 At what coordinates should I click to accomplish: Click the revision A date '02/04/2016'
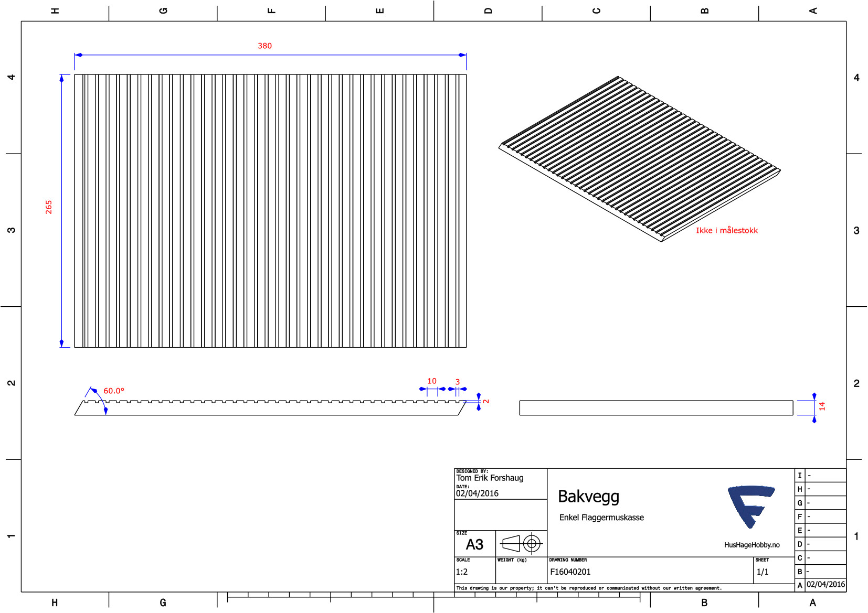[825, 585]
